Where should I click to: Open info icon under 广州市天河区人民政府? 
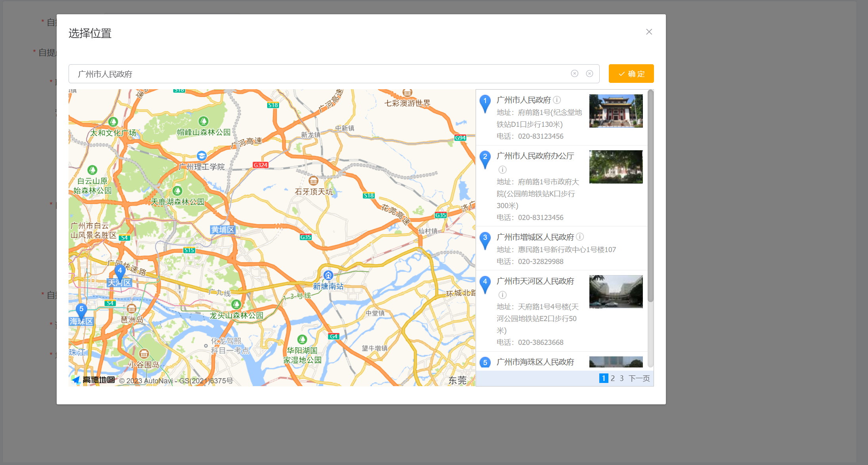502,295
